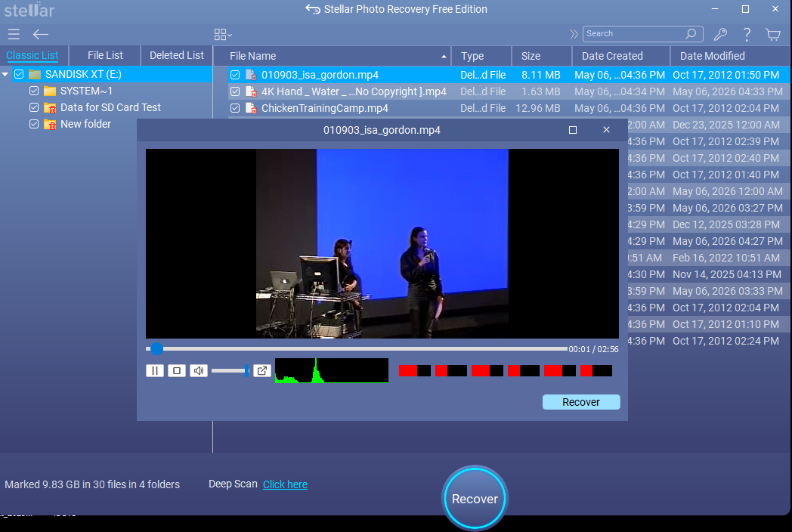Sort by Type column header
Image resolution: width=792 pixels, height=532 pixels.
point(481,56)
